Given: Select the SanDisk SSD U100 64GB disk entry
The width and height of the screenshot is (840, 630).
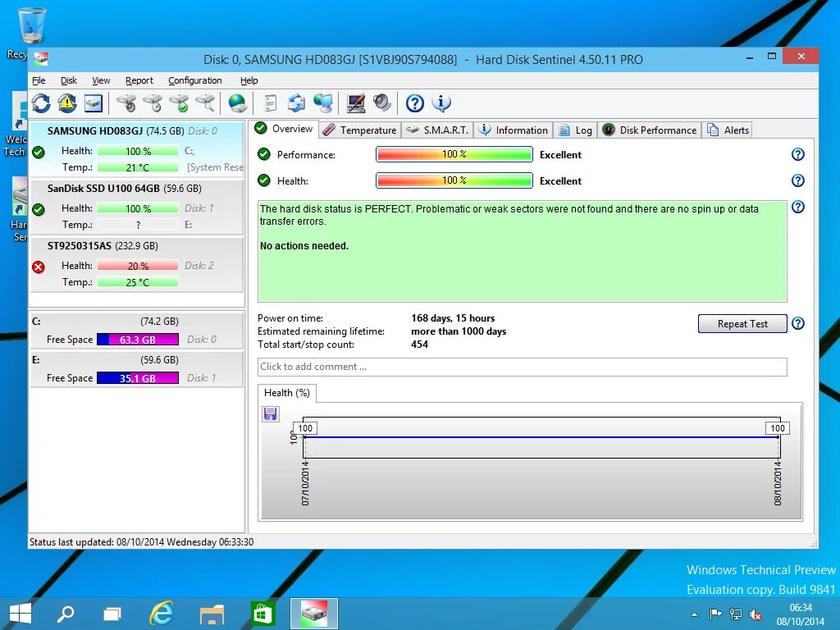Looking at the screenshot, I should click(x=137, y=207).
